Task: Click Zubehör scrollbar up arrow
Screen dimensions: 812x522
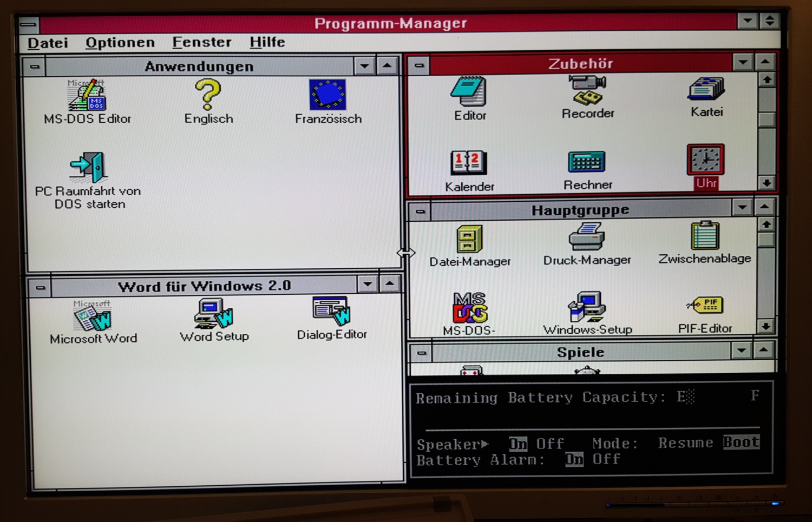Action: click(767, 80)
